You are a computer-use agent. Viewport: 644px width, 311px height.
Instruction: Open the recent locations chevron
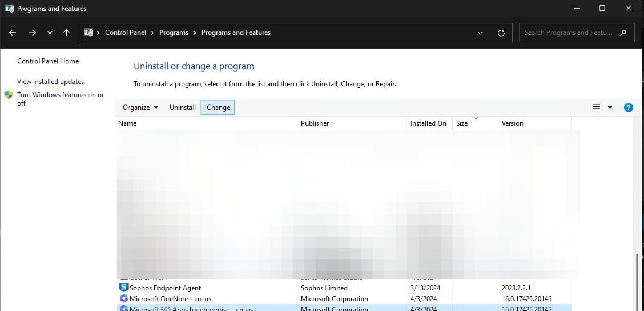(x=50, y=32)
